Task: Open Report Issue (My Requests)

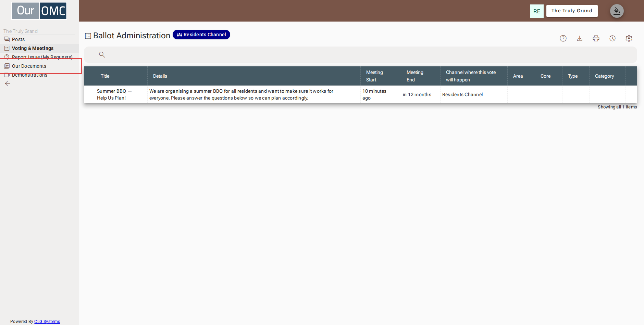Action: (x=39, y=57)
